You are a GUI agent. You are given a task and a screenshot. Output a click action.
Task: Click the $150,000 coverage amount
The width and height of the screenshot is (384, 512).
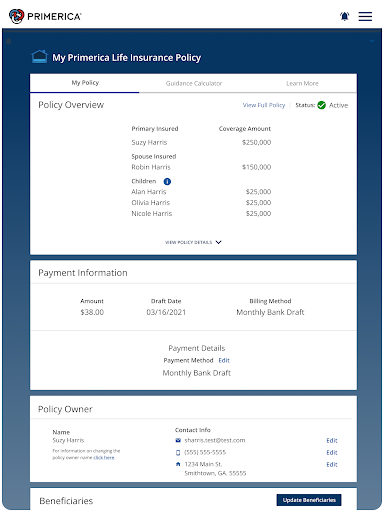point(256,167)
